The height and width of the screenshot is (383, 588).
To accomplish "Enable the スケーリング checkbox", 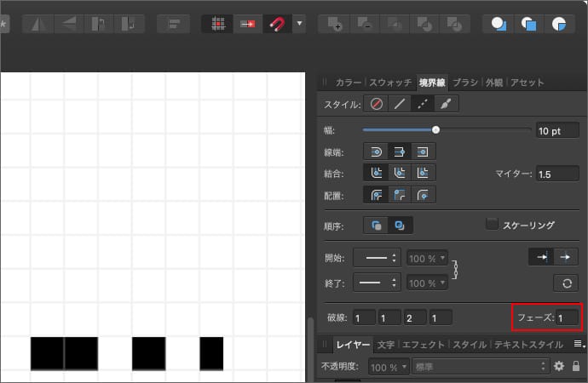I will 491,225.
